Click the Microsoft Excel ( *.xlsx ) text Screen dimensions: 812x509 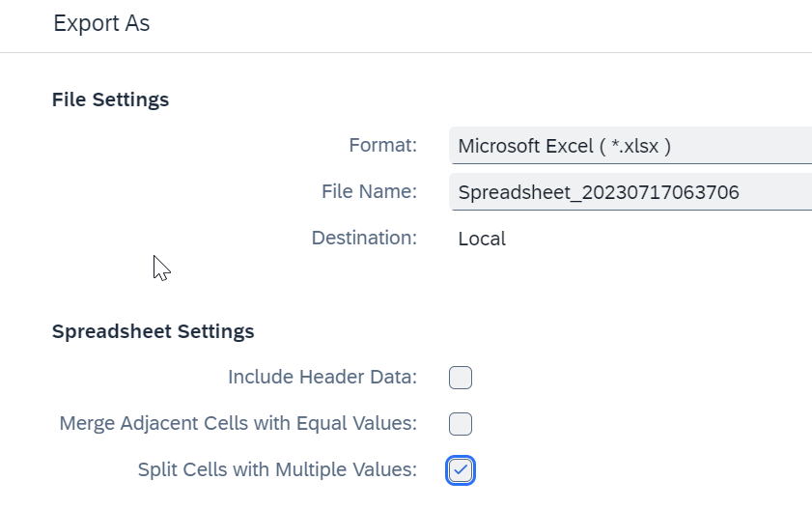(x=565, y=146)
